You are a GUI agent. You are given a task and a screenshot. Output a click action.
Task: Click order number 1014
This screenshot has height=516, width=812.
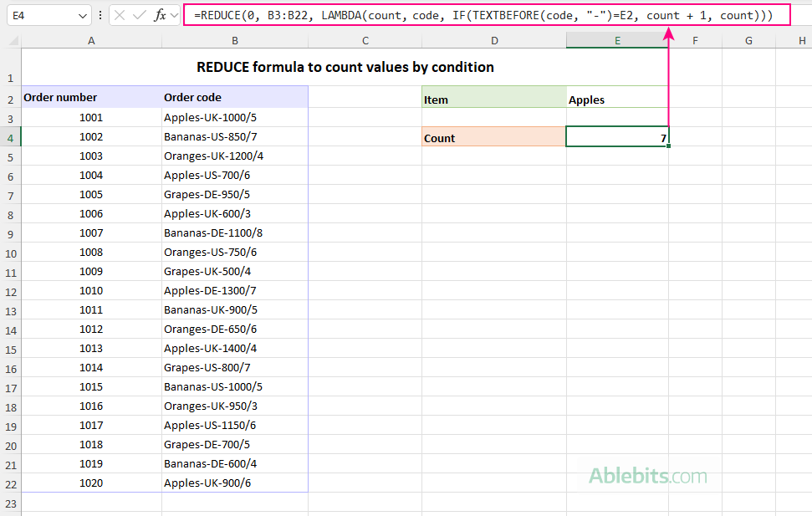[91, 367]
